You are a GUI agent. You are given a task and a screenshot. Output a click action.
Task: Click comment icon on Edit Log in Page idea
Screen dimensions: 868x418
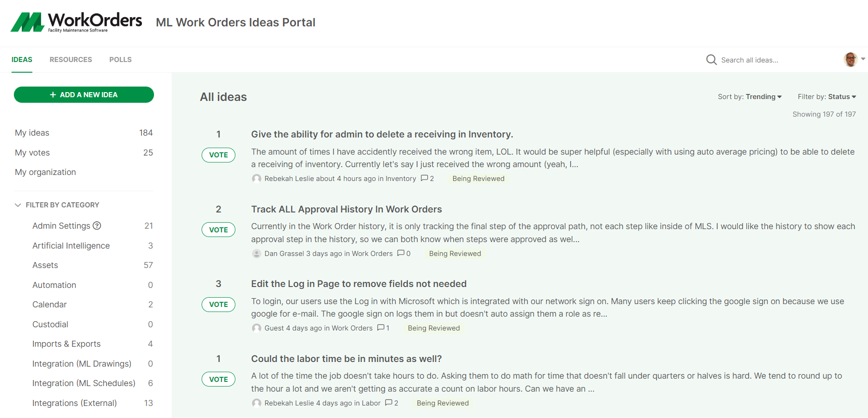click(381, 328)
